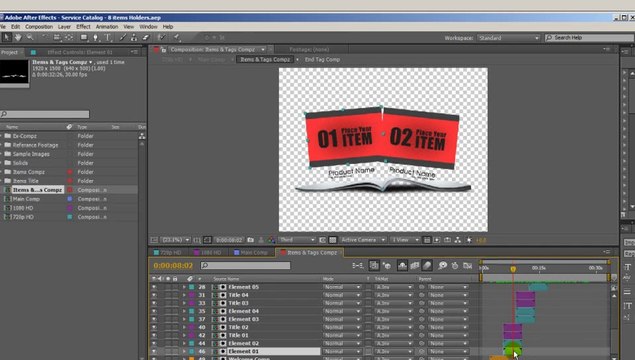Open the graph editor in timeline
Screen dimensions: 635x360
[467, 265]
